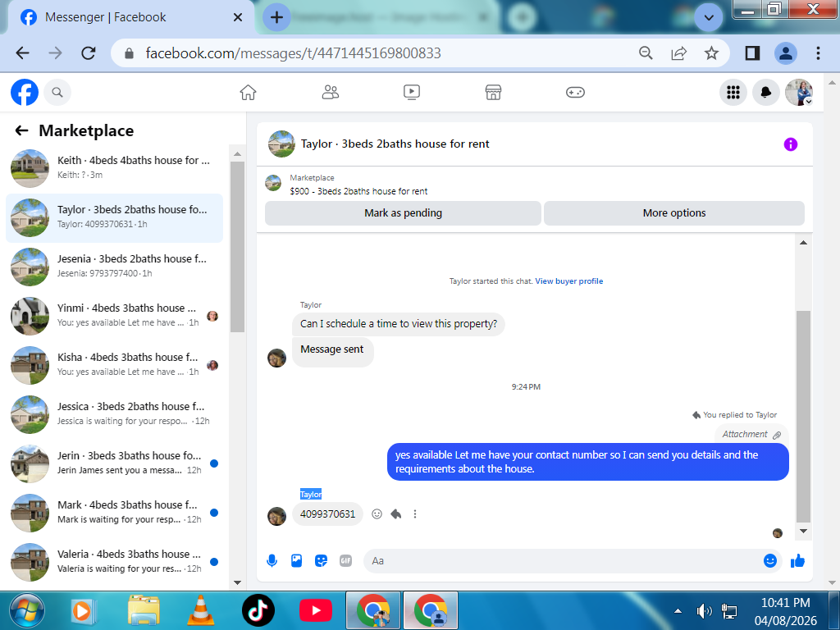Click the conversation list scroll down arrow
This screenshot has height=630, width=840.
click(x=237, y=583)
